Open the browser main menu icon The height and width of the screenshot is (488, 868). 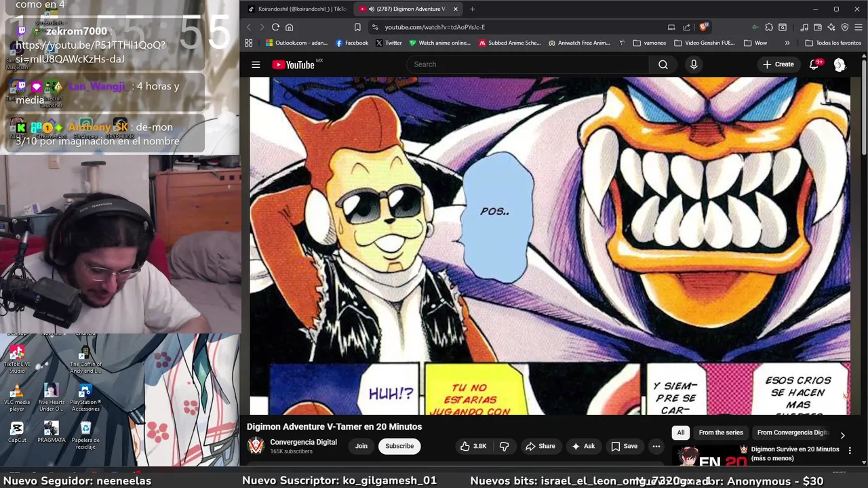click(859, 27)
